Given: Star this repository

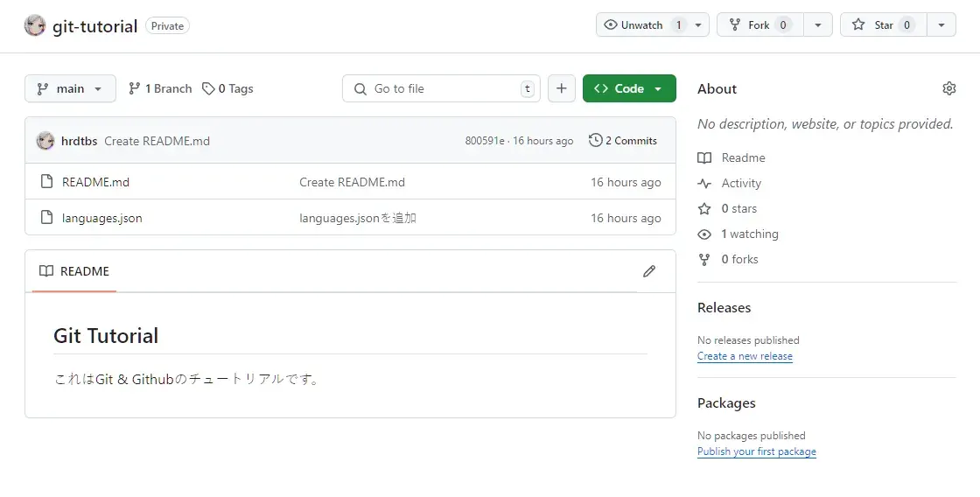Looking at the screenshot, I should pos(883,25).
